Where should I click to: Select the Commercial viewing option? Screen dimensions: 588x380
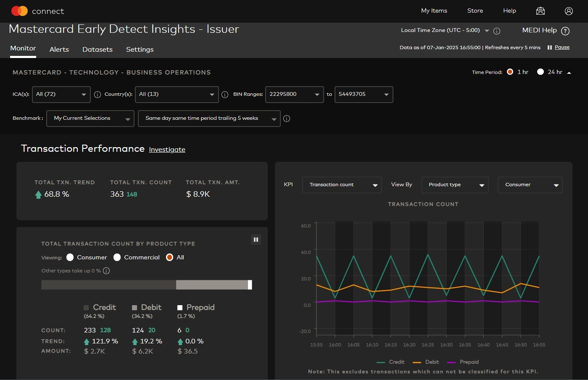click(117, 257)
